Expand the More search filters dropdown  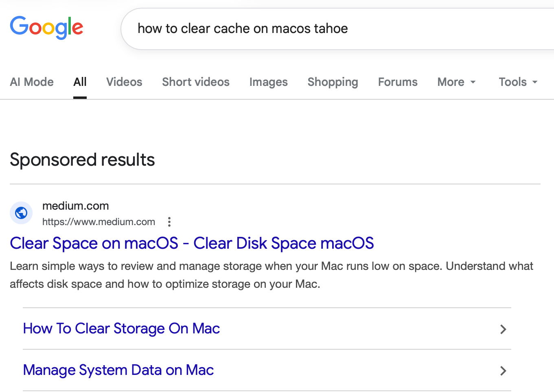pos(456,82)
